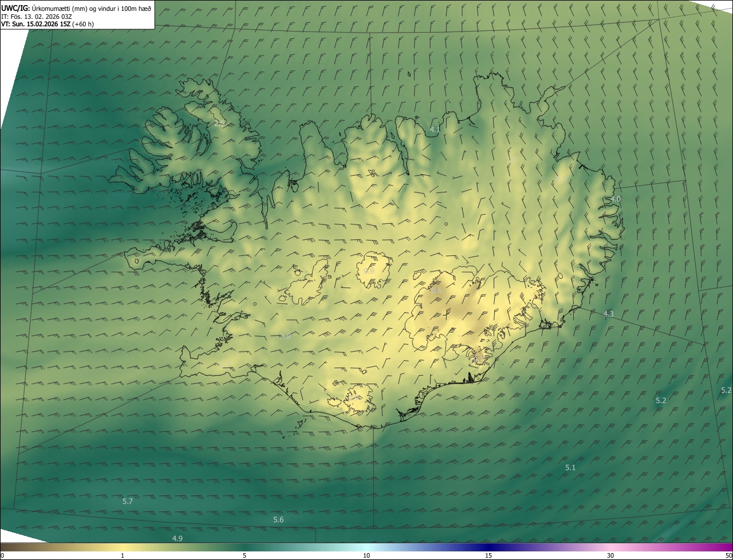Image resolution: width=733 pixels, height=560 pixels.
Task: Click the 4.3 value off the southeast coast
Action: click(x=609, y=314)
